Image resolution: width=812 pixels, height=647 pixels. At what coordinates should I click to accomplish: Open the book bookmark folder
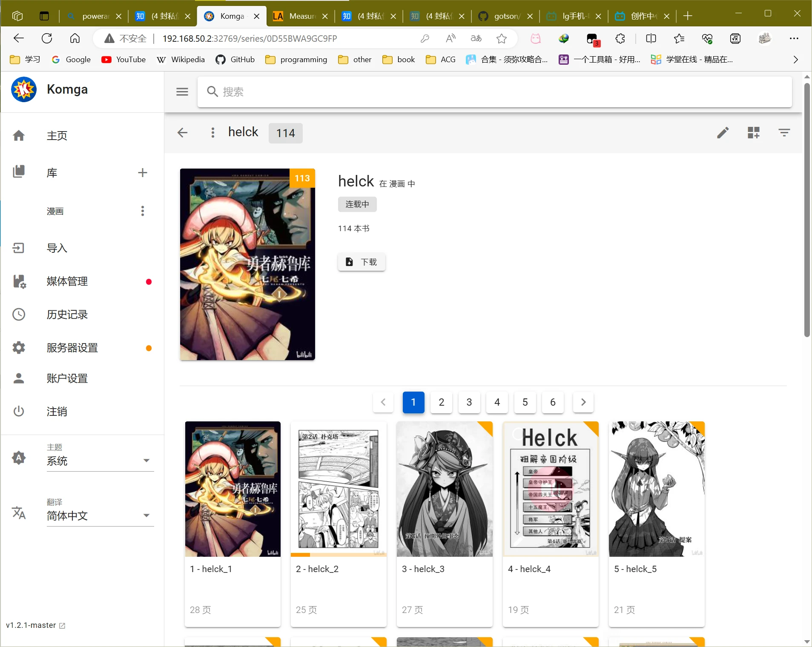[399, 60]
